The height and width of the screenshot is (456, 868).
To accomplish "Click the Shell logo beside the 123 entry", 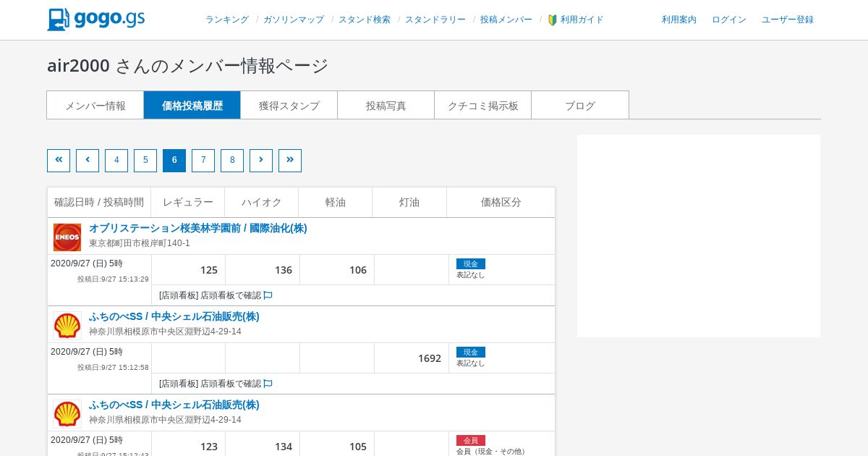I will (x=67, y=414).
